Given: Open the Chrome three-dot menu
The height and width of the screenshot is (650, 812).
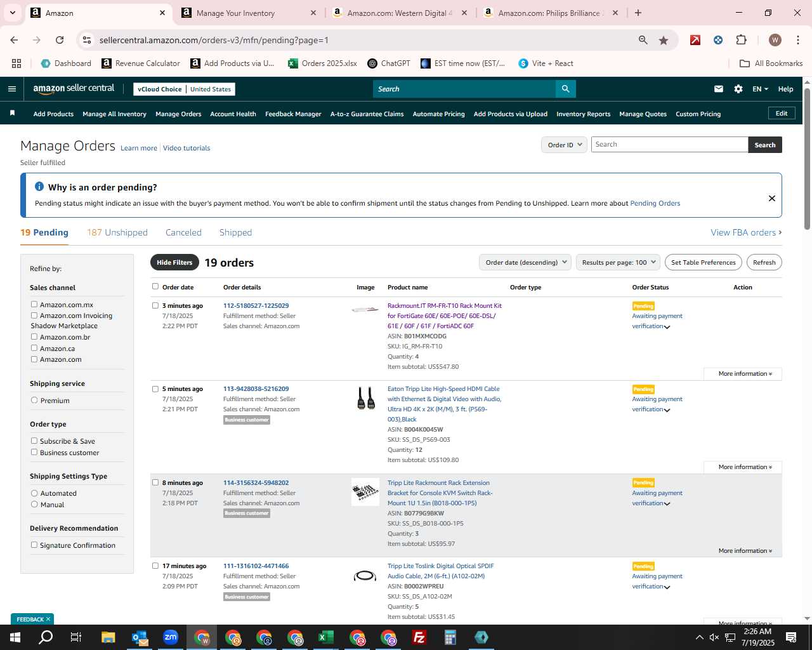Looking at the screenshot, I should click(797, 40).
